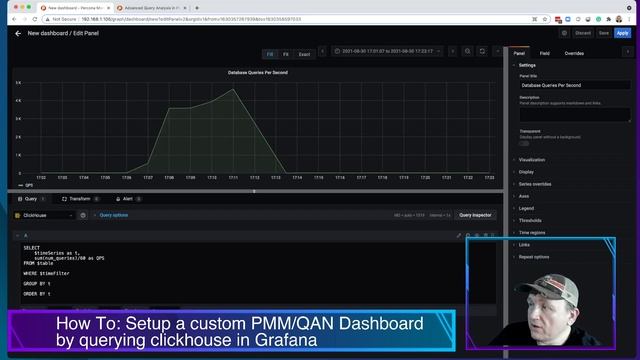Viewport: 640px width, 360px height.
Task: Open the ClickHouse data source dropdown
Action: pyautogui.click(x=44, y=215)
